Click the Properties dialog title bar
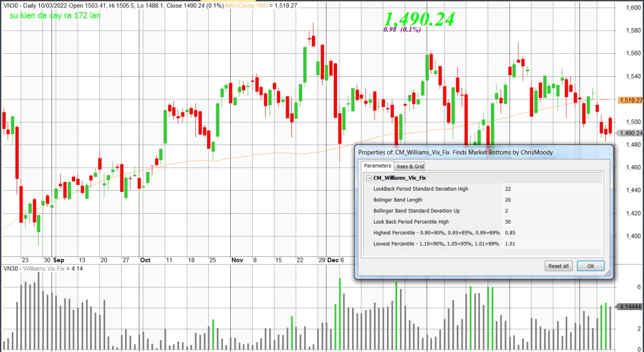Screen dimensions: 644x352 click(483, 153)
